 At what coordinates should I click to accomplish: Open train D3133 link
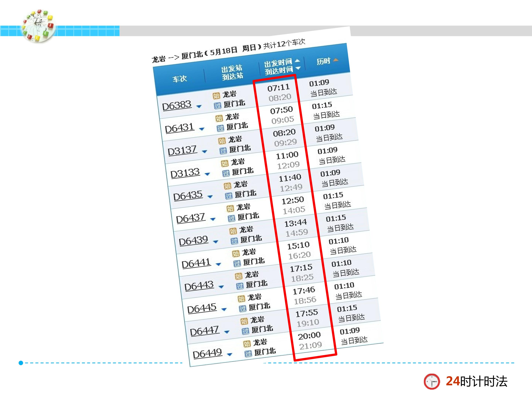185,173
